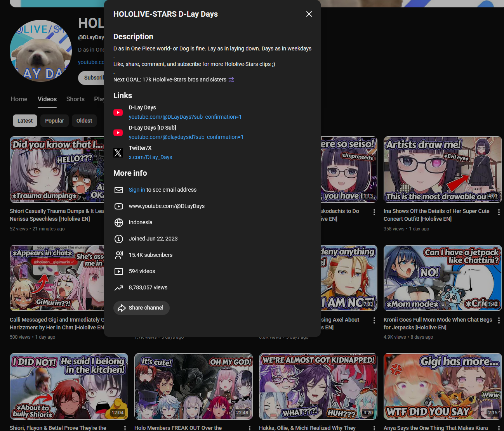The width and height of the screenshot is (504, 431).
Task: Click the video icon beside 594 videos
Action: coord(119,272)
